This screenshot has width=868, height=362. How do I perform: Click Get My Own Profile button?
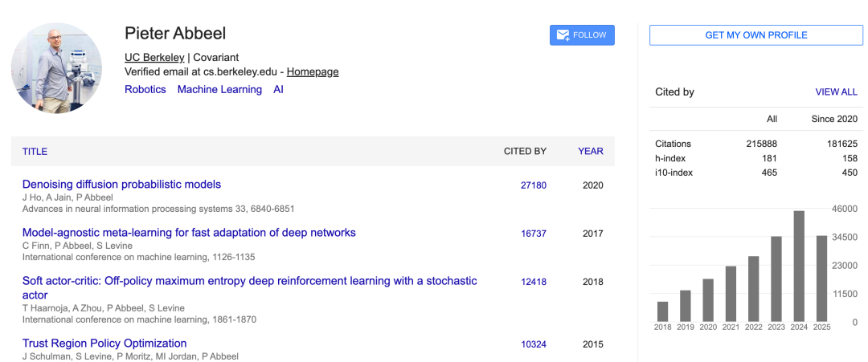coord(755,35)
